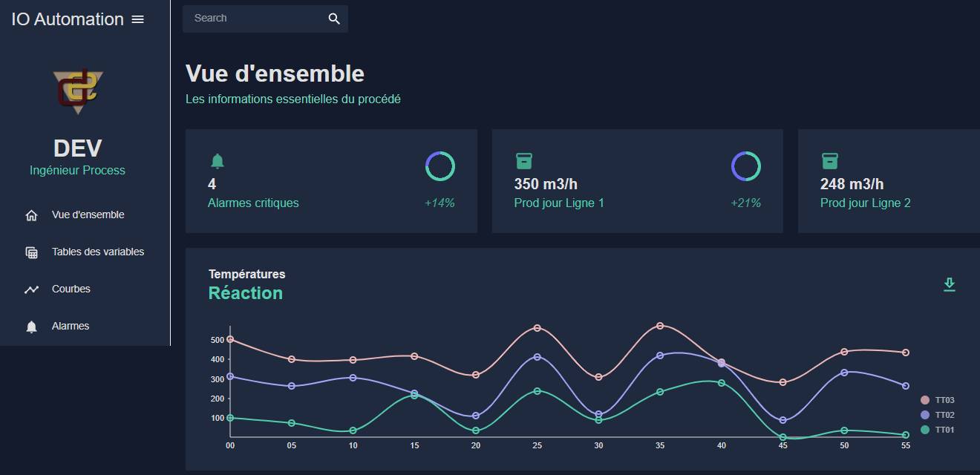Click the TT02 data point at time 25
The image size is (980, 475).
click(537, 357)
